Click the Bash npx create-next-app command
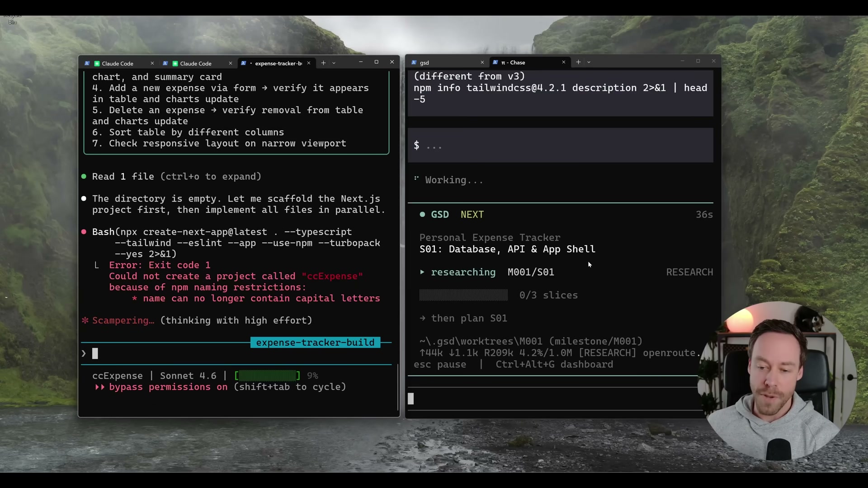The width and height of the screenshot is (868, 488). [236, 243]
